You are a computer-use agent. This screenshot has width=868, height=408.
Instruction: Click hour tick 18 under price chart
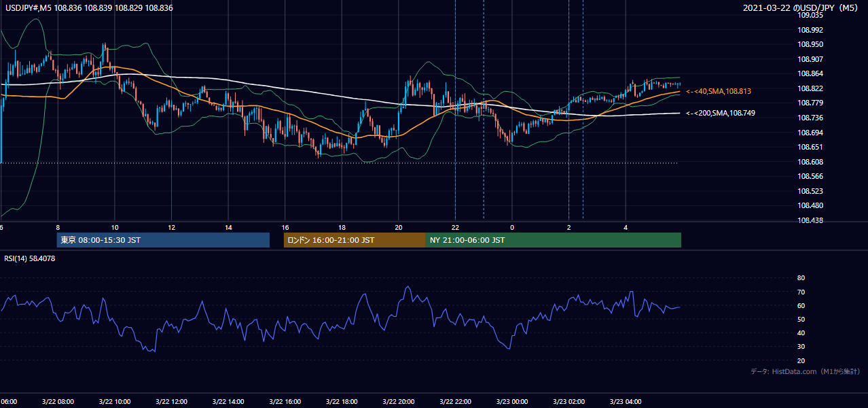(342, 227)
